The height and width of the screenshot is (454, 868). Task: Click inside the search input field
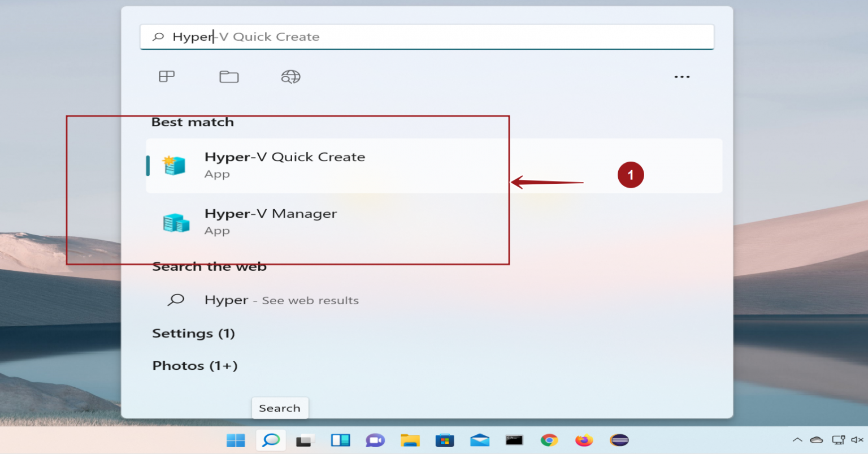pos(396,36)
